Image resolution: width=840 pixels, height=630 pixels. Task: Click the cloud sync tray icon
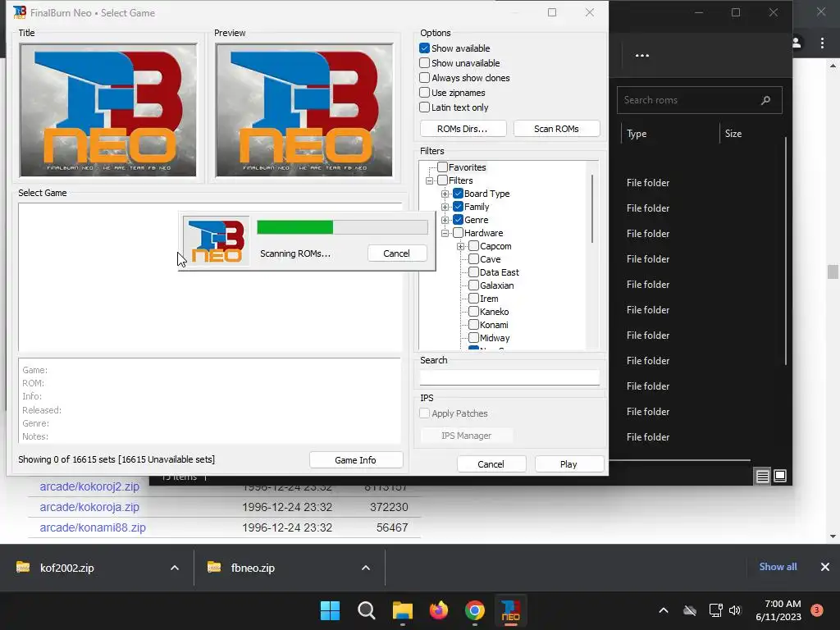coord(690,610)
